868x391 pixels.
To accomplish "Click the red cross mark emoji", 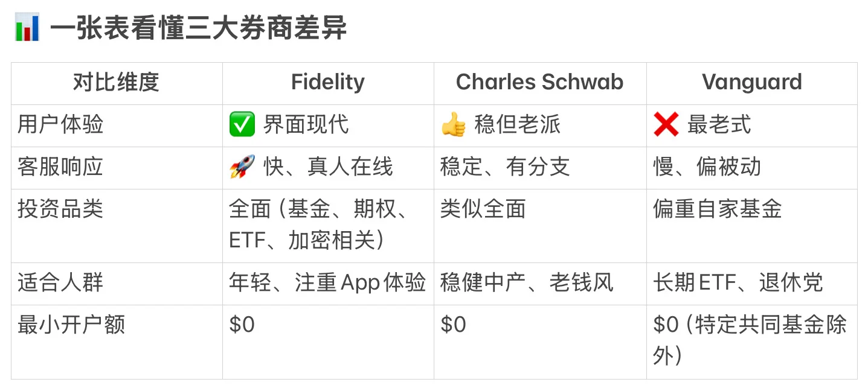I will [666, 126].
